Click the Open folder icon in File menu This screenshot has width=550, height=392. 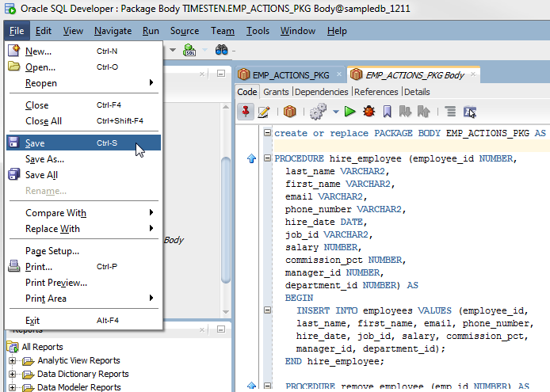tap(14, 67)
